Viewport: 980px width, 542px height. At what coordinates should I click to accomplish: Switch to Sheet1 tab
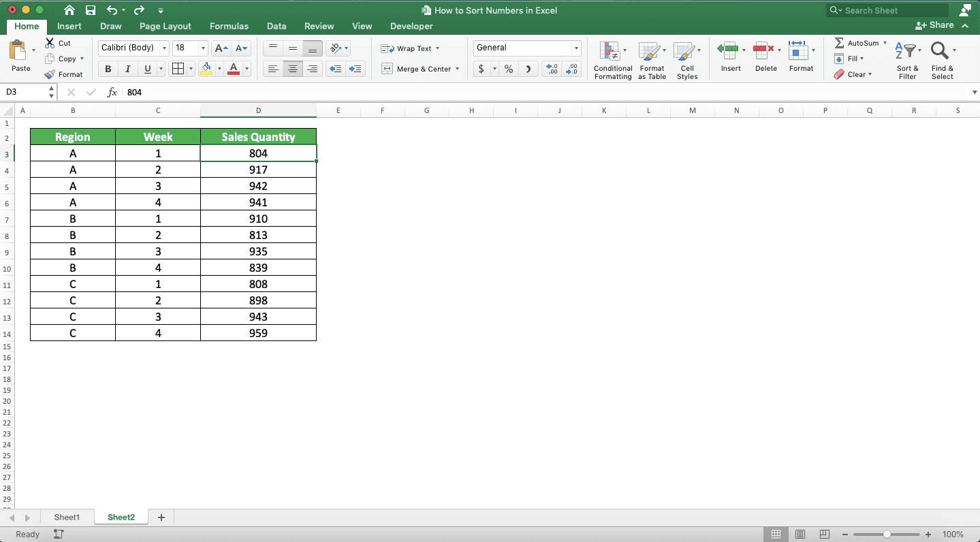tap(67, 517)
